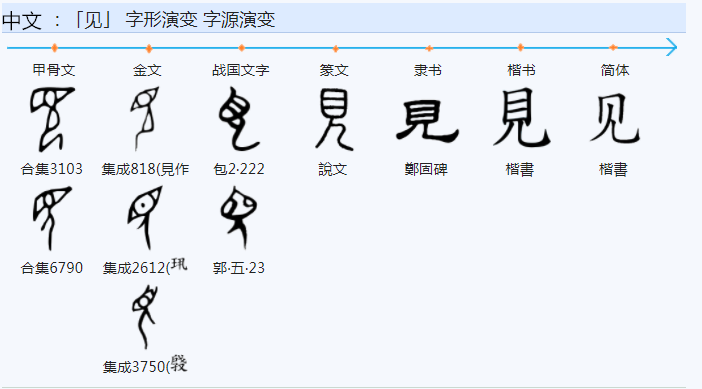Screen dimensions: 702x389
Task: Click the 鄭固碑 source caption
Action: click(x=426, y=169)
